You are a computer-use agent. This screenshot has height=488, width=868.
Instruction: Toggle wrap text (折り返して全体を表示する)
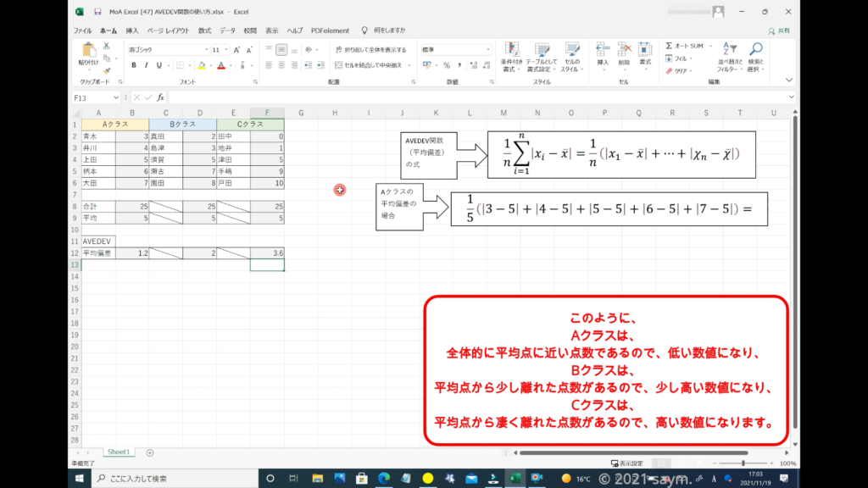click(370, 50)
